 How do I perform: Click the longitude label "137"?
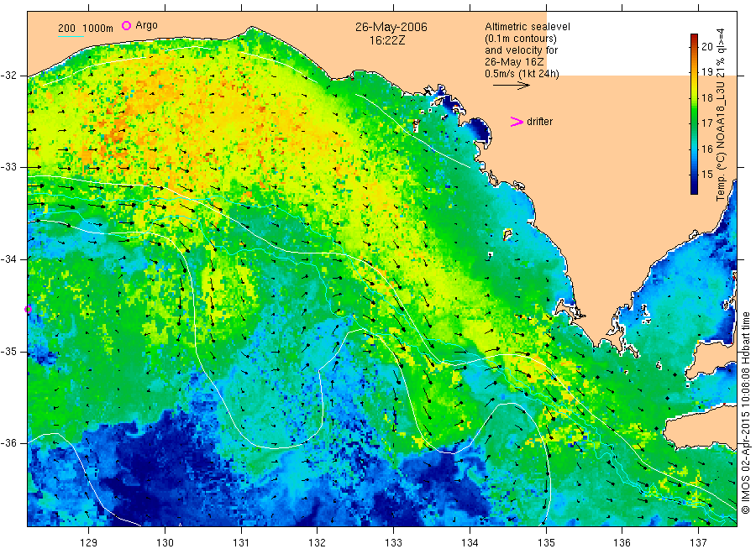click(698, 543)
